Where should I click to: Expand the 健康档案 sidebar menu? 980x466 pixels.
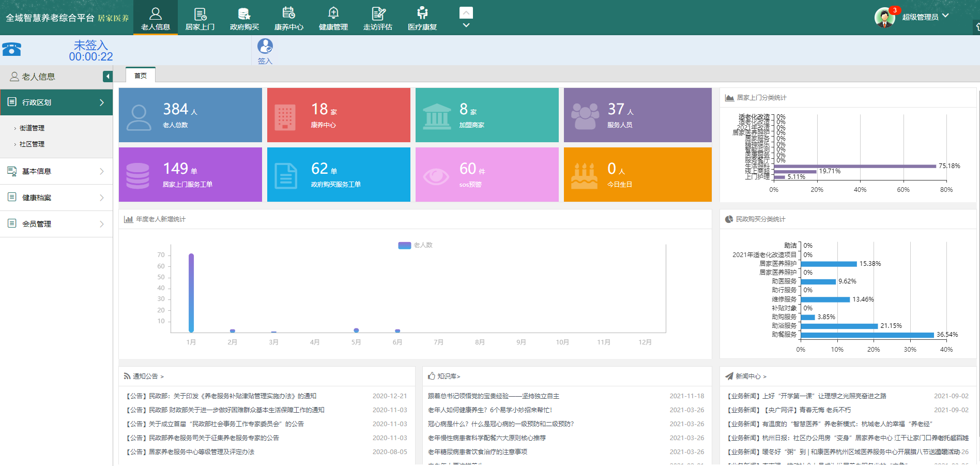point(56,198)
